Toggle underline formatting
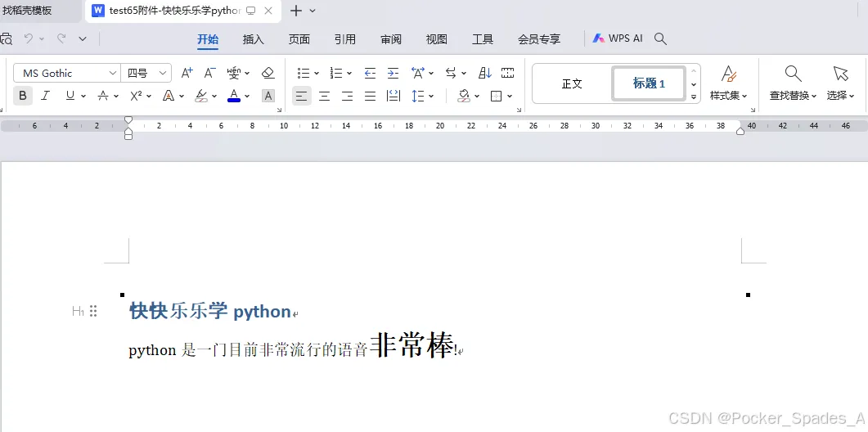The height and width of the screenshot is (432, 868). [70, 96]
